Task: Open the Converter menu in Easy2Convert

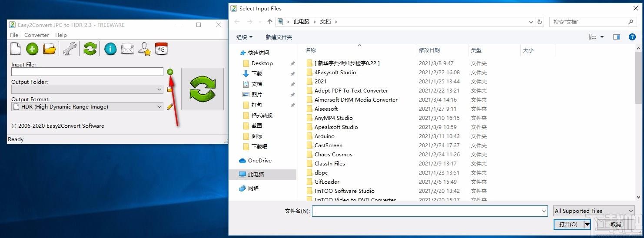Action: pos(37,35)
